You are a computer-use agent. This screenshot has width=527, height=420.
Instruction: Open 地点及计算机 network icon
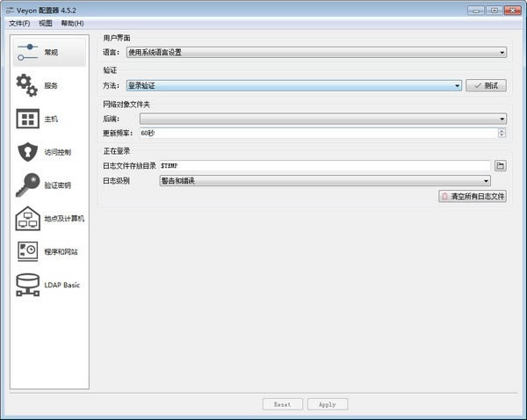pos(27,218)
